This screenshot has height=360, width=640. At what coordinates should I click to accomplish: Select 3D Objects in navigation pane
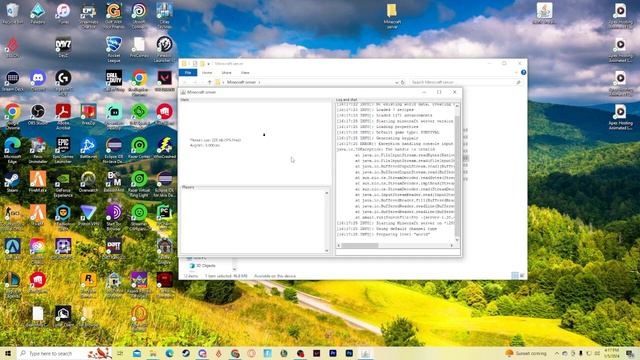pos(202,266)
